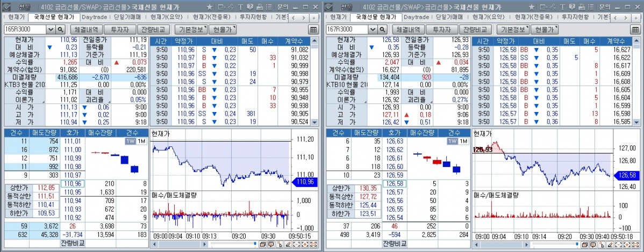644x252 pixels.
Task: Zoom out chart using minus bracket icon, left window
Action: [297, 244]
